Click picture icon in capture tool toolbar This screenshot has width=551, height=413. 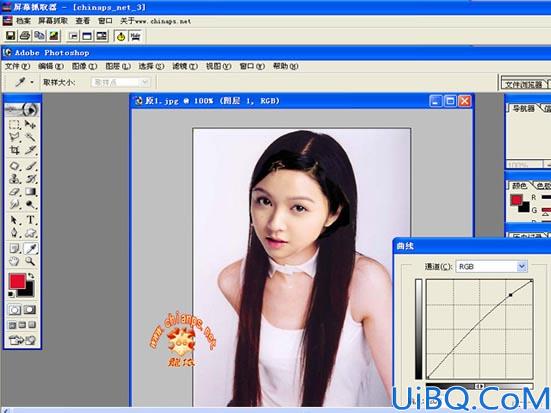coord(54,36)
